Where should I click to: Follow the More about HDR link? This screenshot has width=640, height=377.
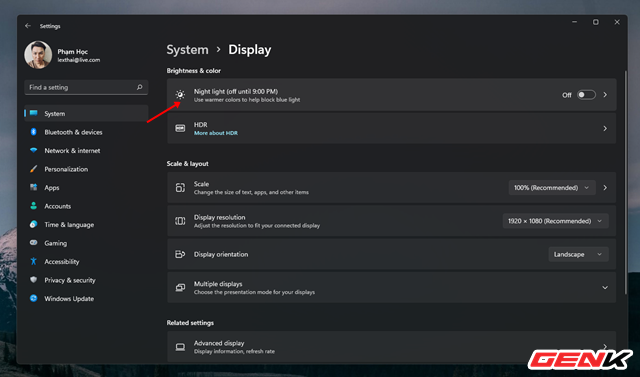[216, 133]
